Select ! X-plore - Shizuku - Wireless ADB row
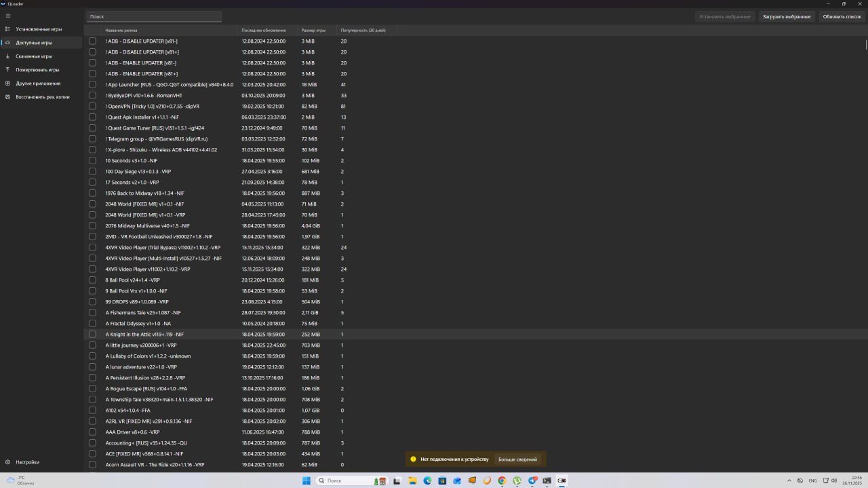 tap(161, 150)
